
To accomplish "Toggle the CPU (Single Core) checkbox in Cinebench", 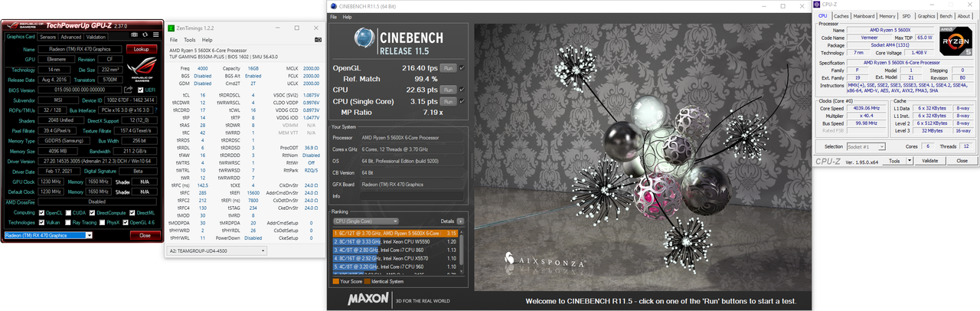I will click(462, 101).
